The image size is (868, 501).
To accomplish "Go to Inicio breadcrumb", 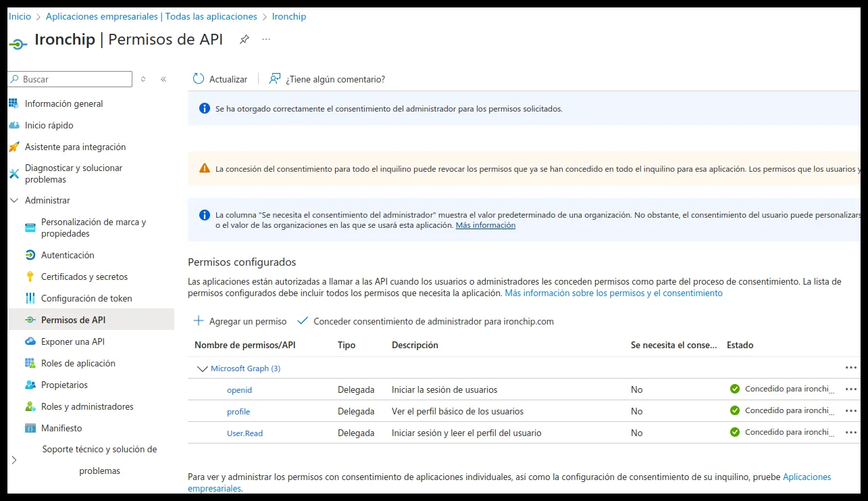I will pos(20,16).
